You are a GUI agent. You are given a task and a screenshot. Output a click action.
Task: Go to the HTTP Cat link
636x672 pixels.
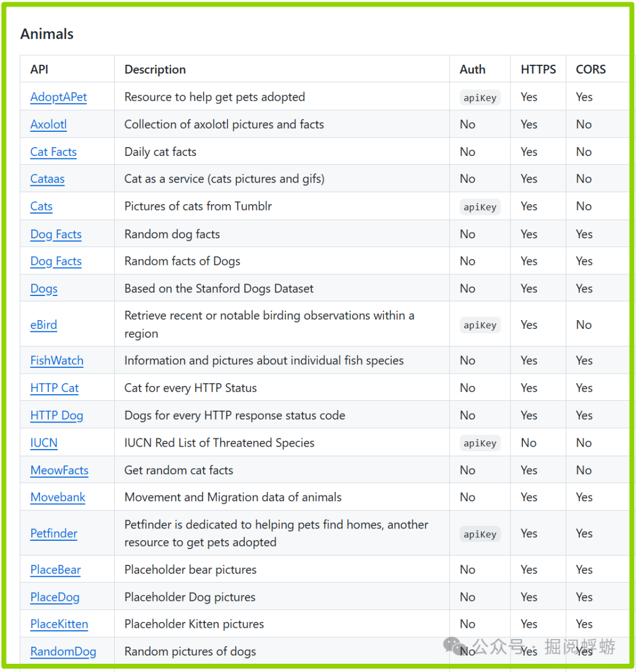[x=54, y=388]
